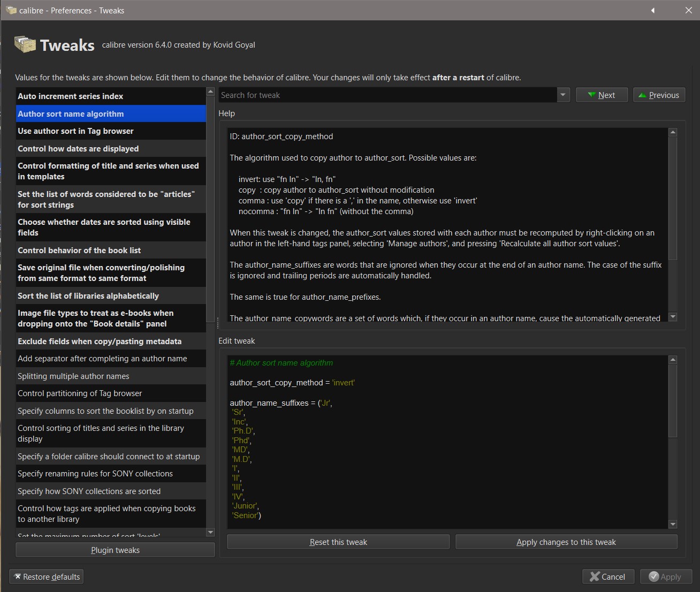
Task: Click the help arrow in the title bar
Action: [653, 10]
